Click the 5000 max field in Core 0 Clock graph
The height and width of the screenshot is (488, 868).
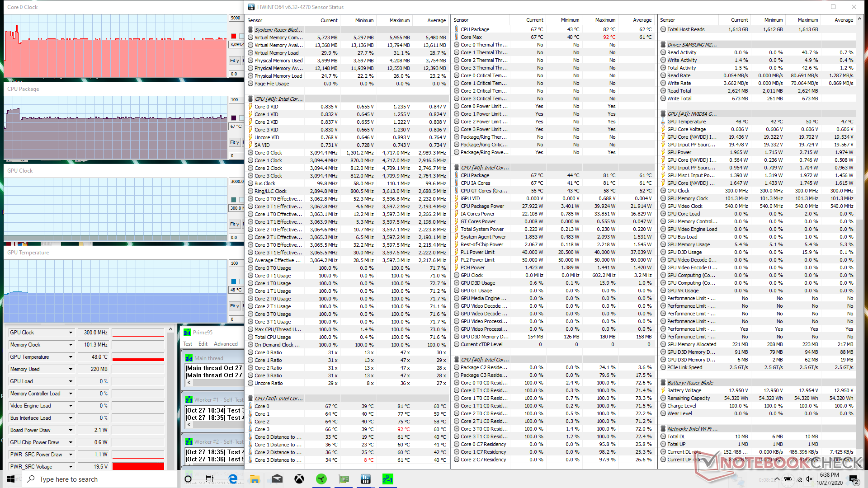(236, 18)
